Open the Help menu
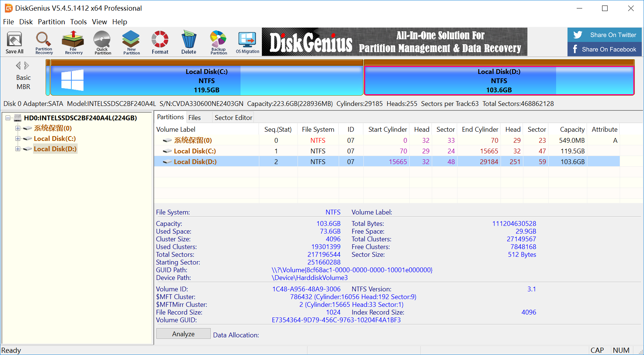This screenshot has width=644, height=355. pyautogui.click(x=120, y=22)
